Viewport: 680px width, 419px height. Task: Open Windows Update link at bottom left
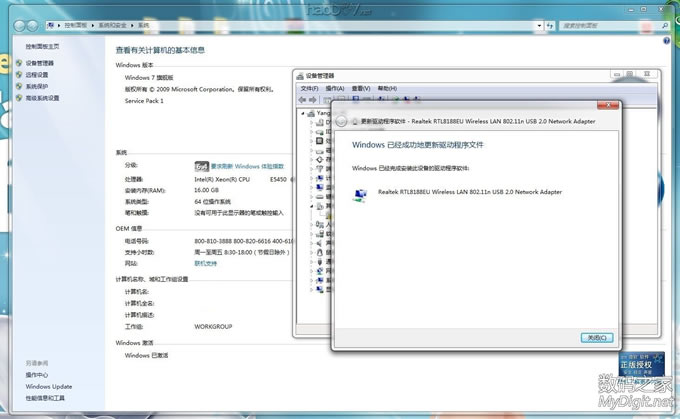coord(48,386)
